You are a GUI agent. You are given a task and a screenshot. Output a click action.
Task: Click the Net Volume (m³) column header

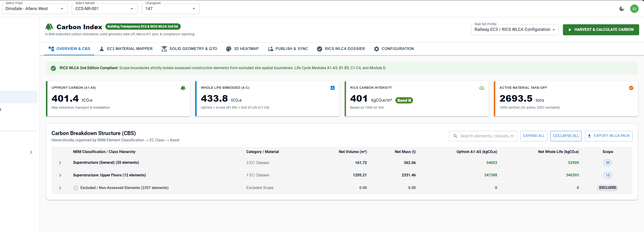tap(353, 152)
